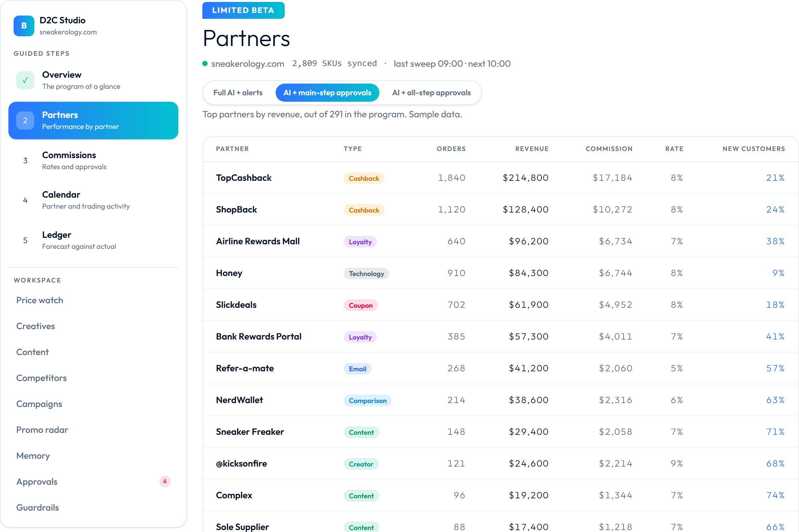Open the Ledger guided step
The width and height of the screenshot is (799, 532).
(x=93, y=240)
